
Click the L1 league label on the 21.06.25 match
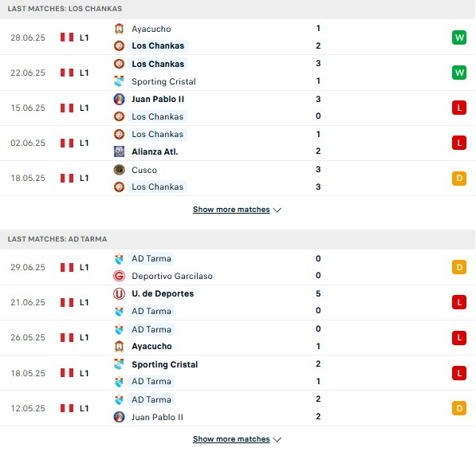(x=84, y=302)
